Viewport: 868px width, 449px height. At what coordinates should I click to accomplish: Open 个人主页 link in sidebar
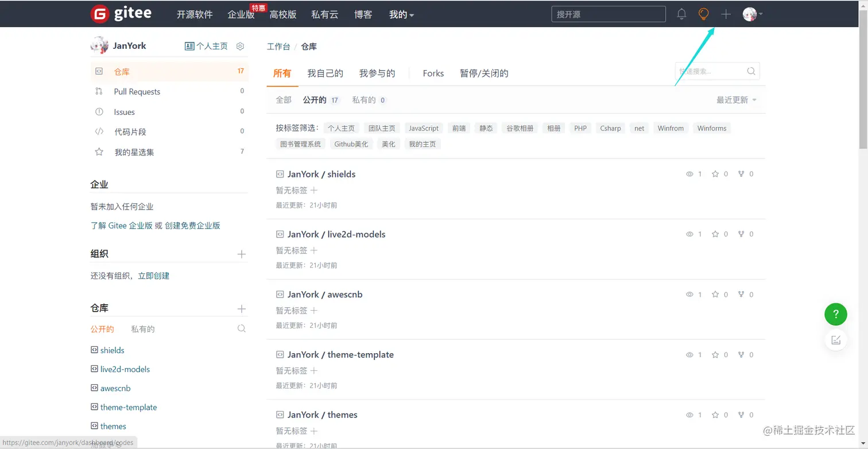pyautogui.click(x=207, y=46)
